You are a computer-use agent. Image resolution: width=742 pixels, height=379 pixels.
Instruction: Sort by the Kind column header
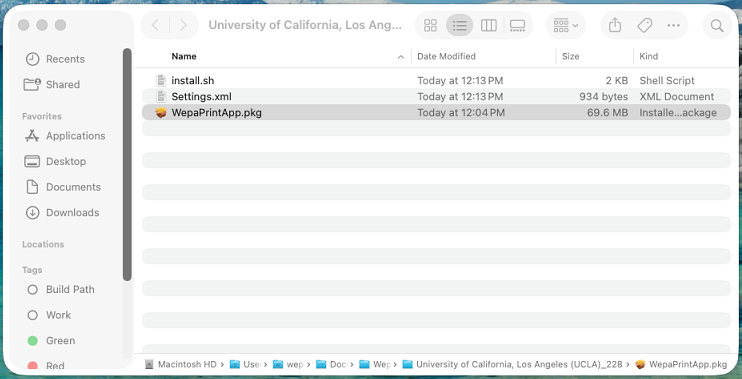coord(648,56)
